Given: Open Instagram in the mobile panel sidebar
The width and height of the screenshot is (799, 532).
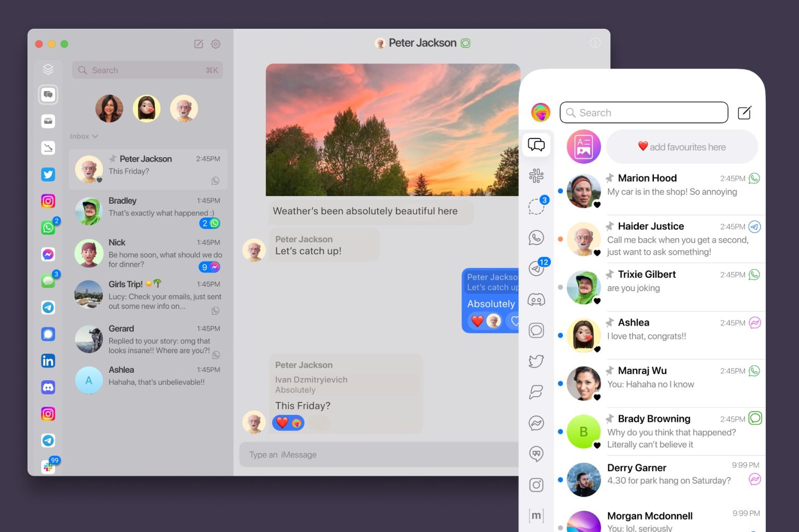Looking at the screenshot, I should click(536, 485).
